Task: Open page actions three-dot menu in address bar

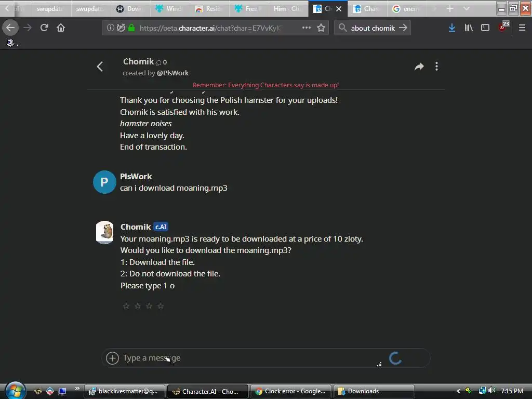Action: pyautogui.click(x=307, y=28)
